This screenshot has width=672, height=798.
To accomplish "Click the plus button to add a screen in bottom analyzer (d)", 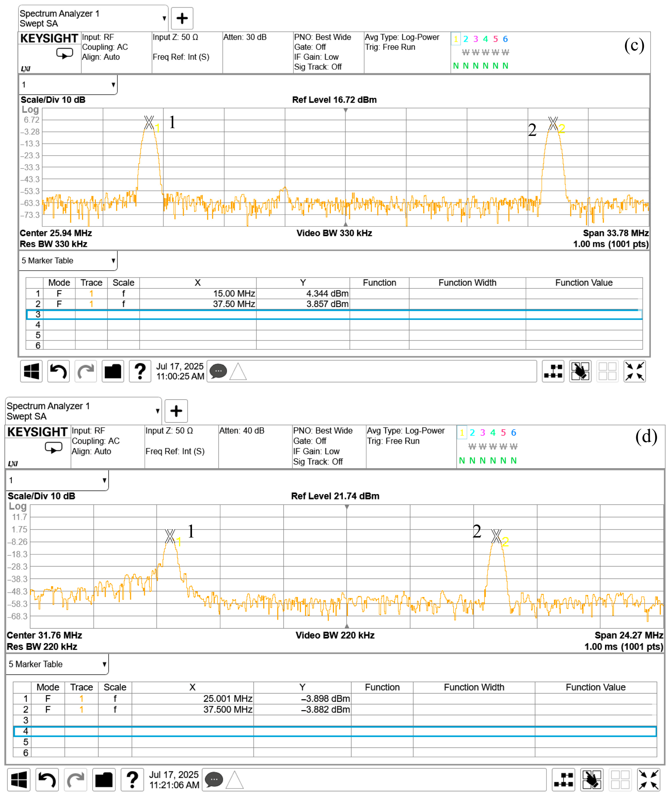I will (x=176, y=411).
